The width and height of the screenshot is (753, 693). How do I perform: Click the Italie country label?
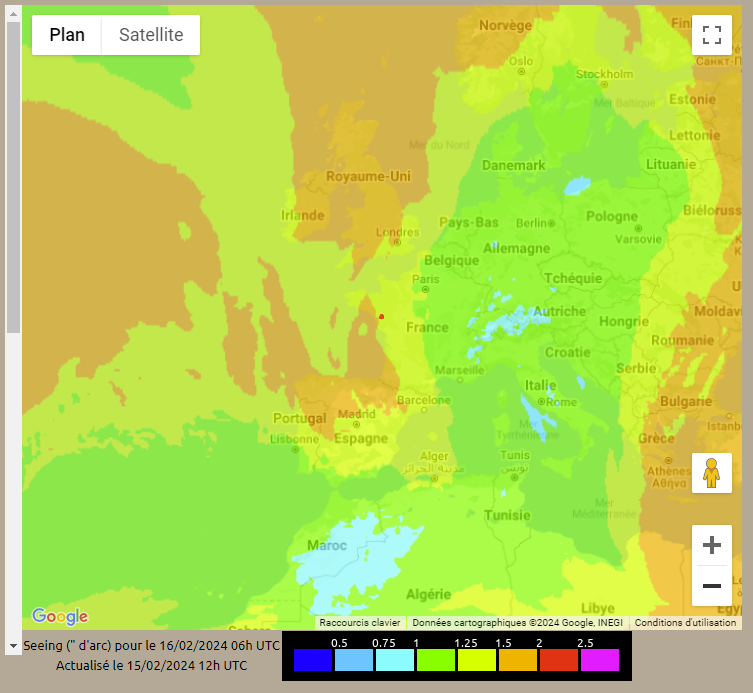click(x=541, y=385)
